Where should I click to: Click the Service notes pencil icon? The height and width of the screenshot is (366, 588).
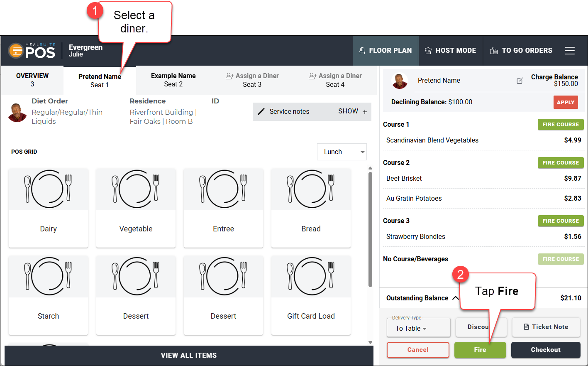pyautogui.click(x=261, y=111)
